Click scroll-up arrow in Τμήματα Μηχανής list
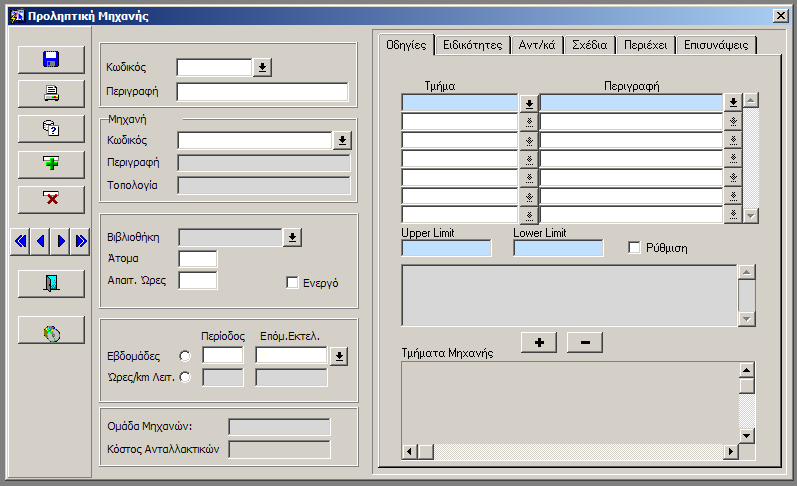This screenshot has height=486, width=797. pos(746,370)
